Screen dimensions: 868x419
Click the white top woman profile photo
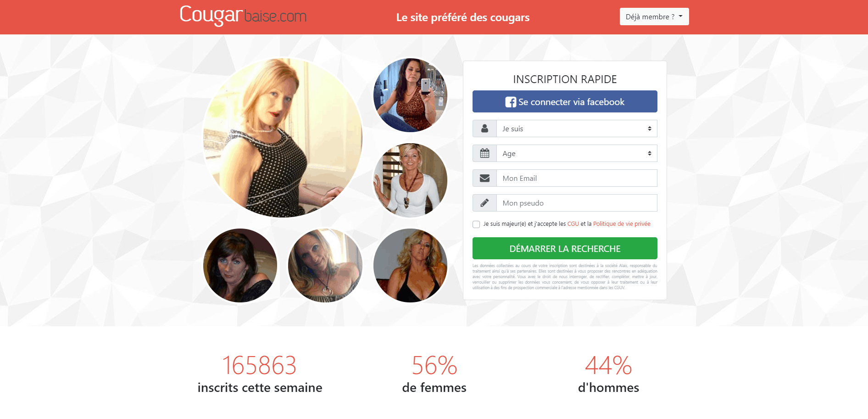point(410,180)
